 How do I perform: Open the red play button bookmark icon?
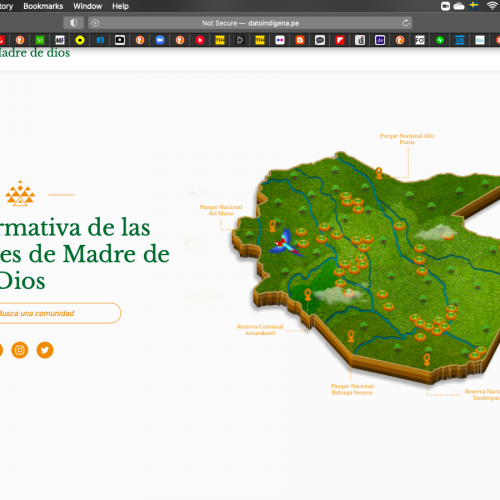pos(200,40)
